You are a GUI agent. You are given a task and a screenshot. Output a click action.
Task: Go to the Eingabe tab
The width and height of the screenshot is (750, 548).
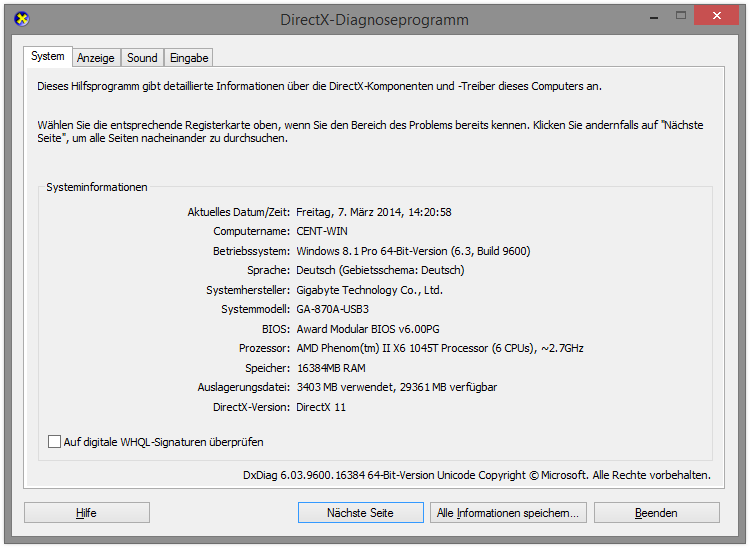click(189, 58)
